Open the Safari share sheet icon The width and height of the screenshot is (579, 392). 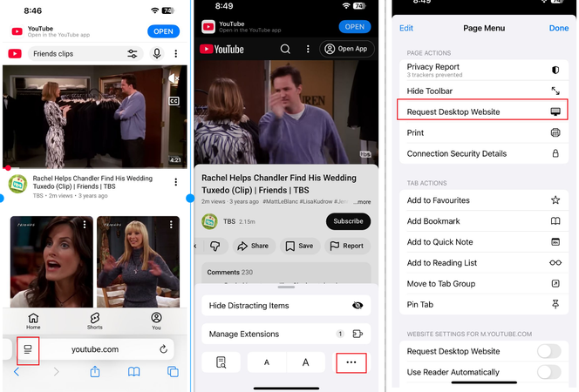tap(95, 371)
